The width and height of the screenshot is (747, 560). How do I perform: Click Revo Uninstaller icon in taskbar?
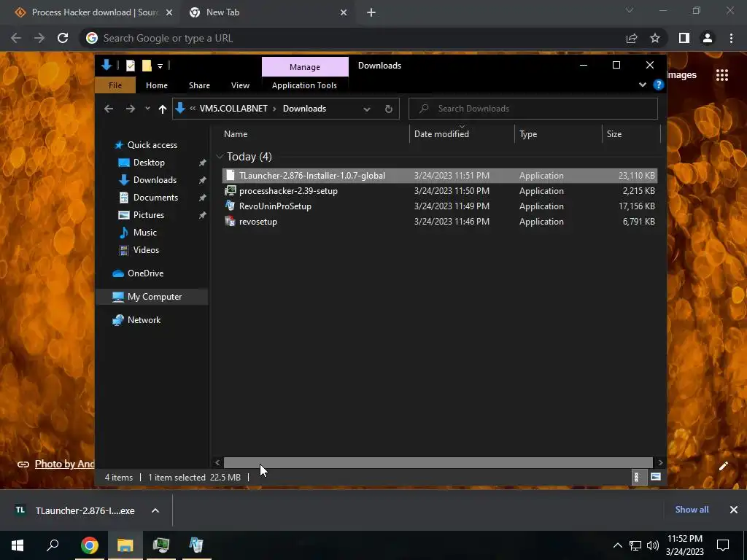point(196,545)
